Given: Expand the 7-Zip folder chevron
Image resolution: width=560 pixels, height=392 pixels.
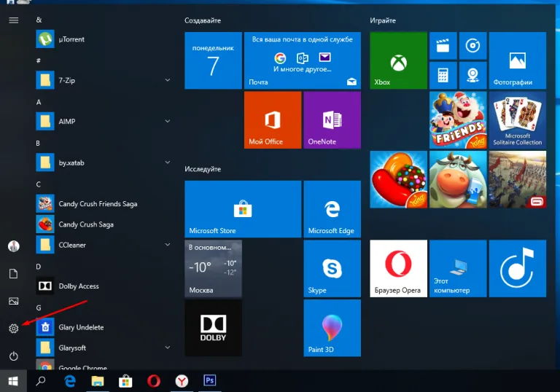Looking at the screenshot, I should pyautogui.click(x=168, y=80).
